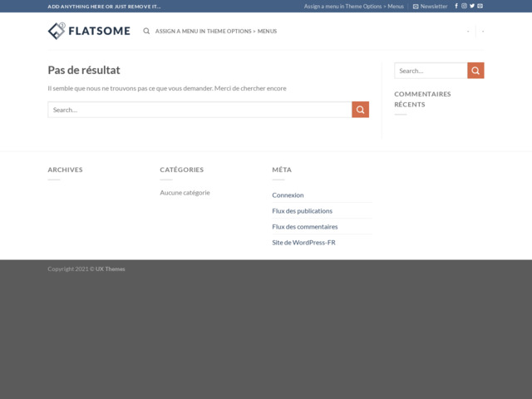Visit Site de WordPress-FR link

coord(303,242)
